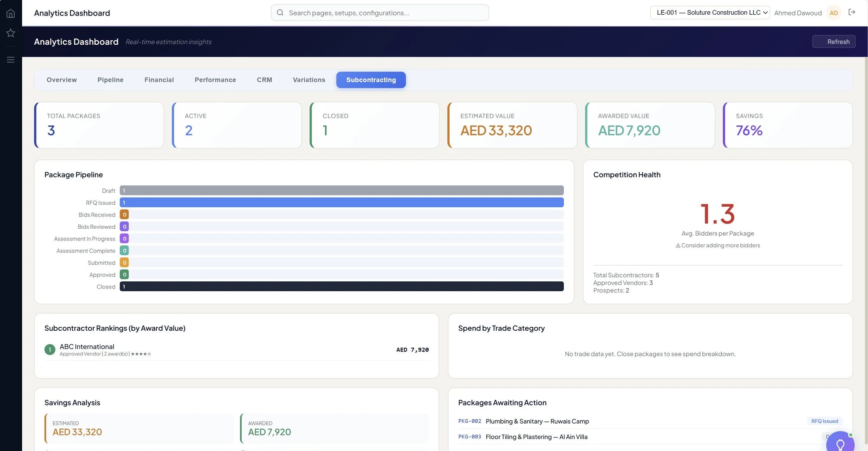868x451 pixels.
Task: Click the Assessment Complete zero badge
Action: click(125, 251)
